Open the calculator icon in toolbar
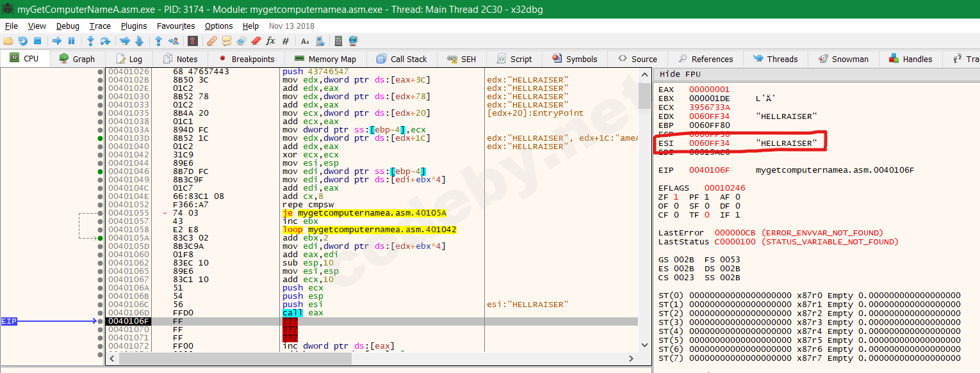 (339, 41)
